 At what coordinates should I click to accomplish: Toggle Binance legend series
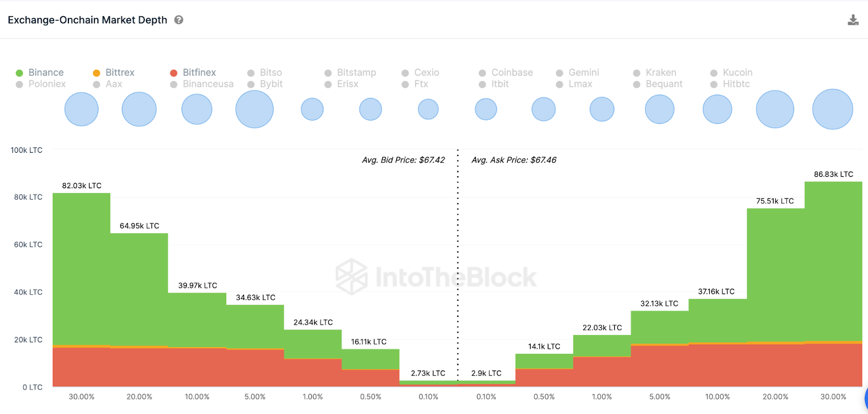(40, 73)
